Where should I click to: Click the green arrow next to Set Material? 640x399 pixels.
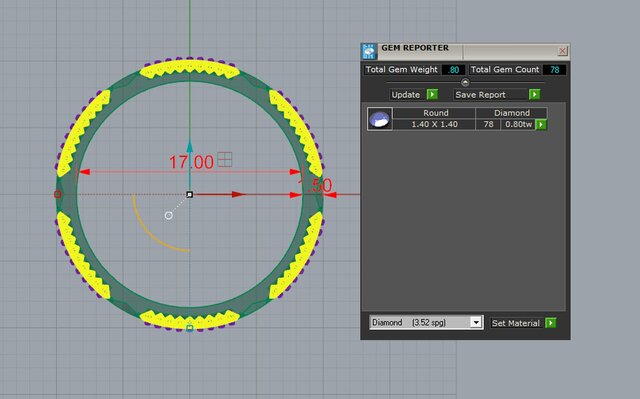(x=551, y=323)
